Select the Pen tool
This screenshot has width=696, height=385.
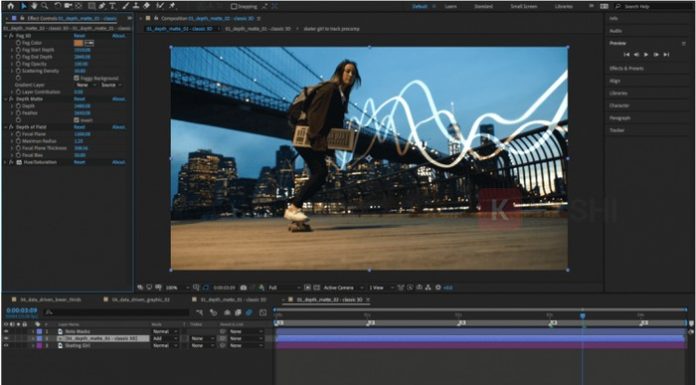102,6
